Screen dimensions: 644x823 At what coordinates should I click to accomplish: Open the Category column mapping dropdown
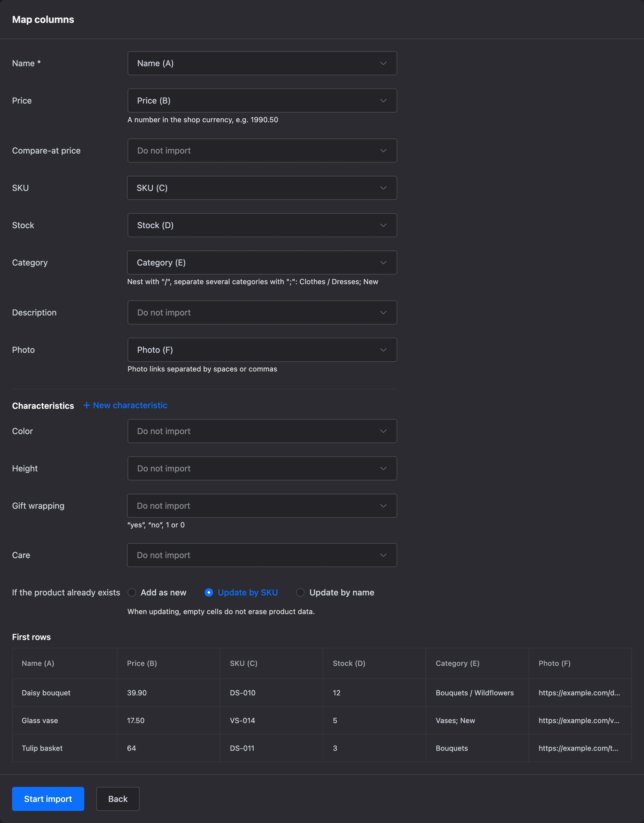pyautogui.click(x=262, y=262)
